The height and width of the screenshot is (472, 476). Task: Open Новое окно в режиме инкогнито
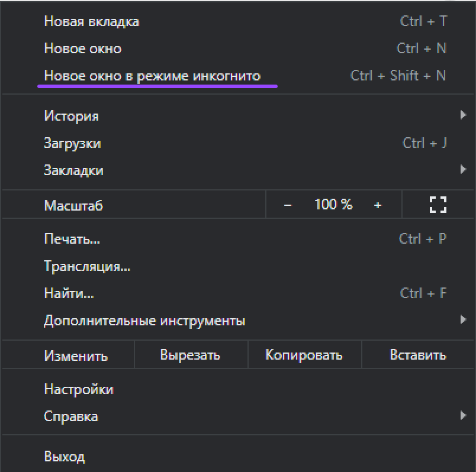point(238,76)
